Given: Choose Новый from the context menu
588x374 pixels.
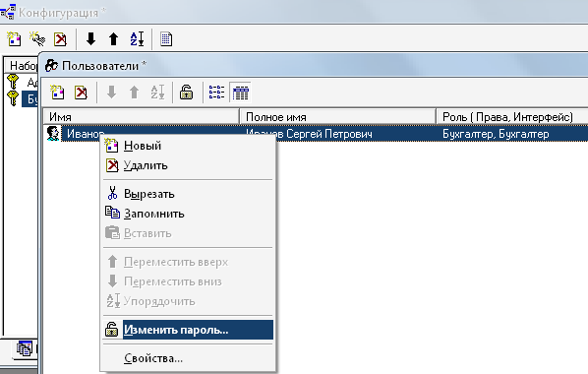Looking at the screenshot, I should click(x=188, y=146).
